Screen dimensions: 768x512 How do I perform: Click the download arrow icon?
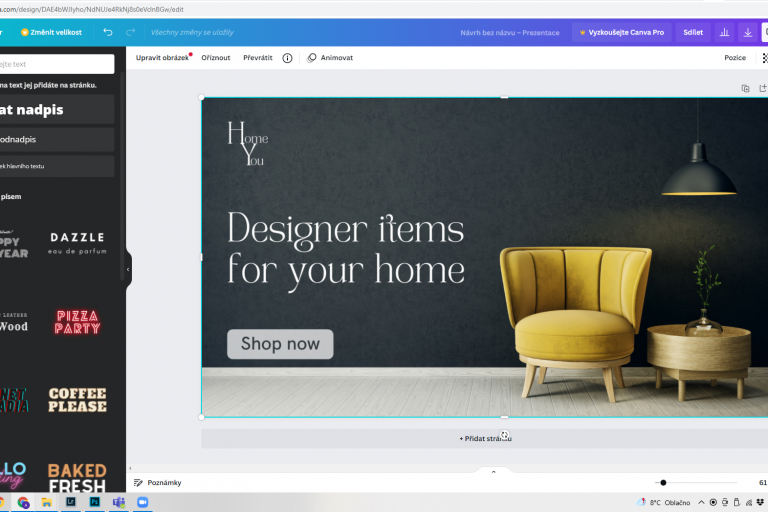pyautogui.click(x=748, y=32)
